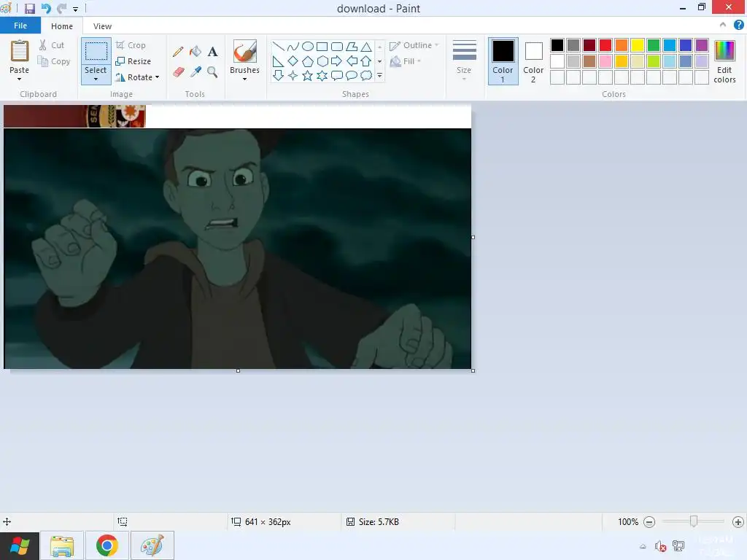Choose the Left arrow shape
Screen dimensions: 747x560
pos(352,61)
